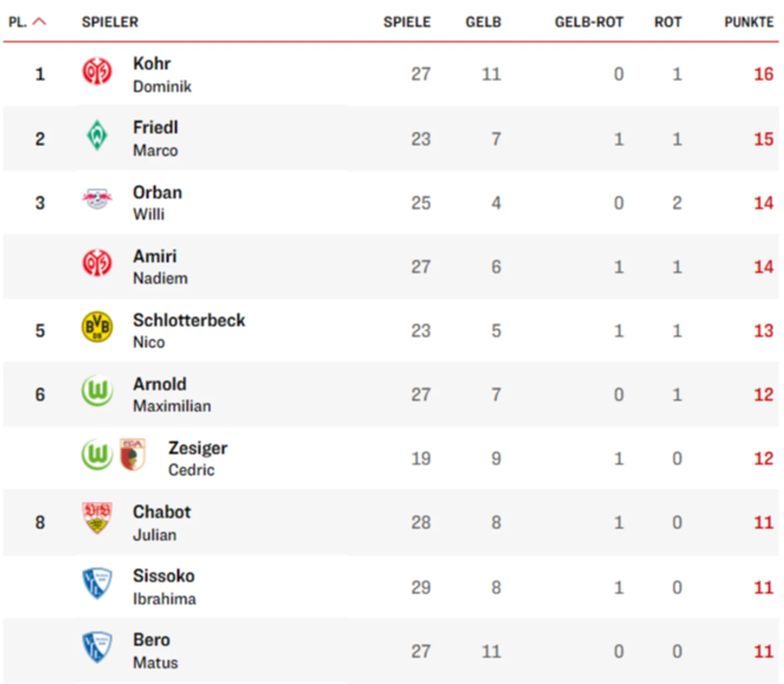Click the Mainz 05 logo beside Kohr

tap(97, 71)
